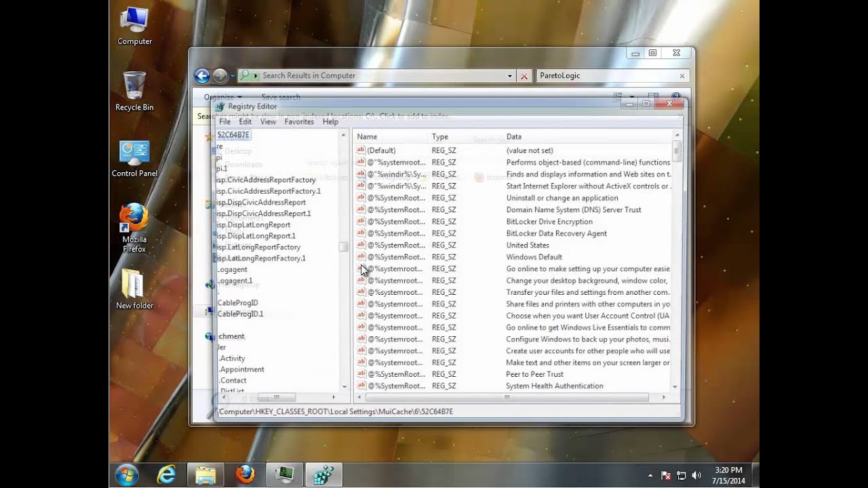Click the red X beside the address bar

point(524,76)
